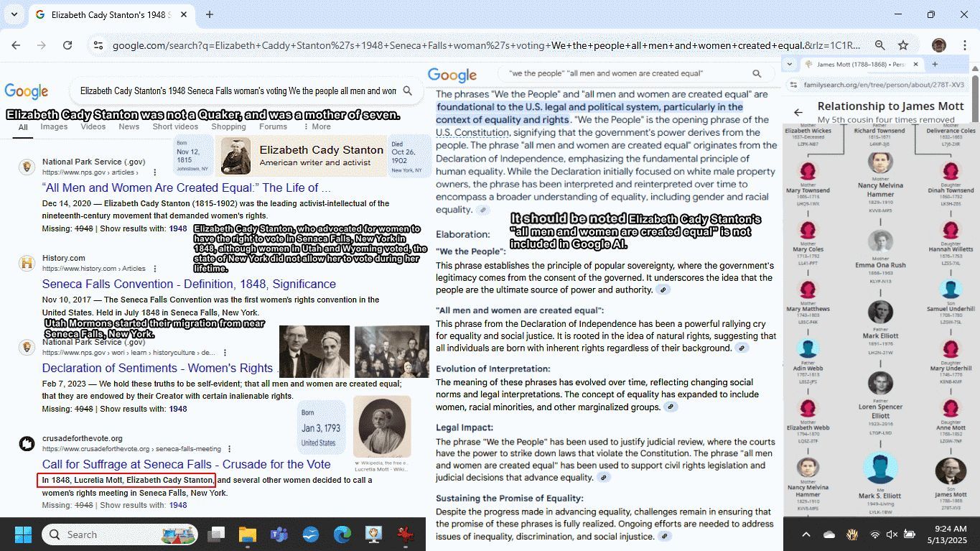The image size is (980, 551).
Task: Select the News search tab
Action: click(x=129, y=126)
